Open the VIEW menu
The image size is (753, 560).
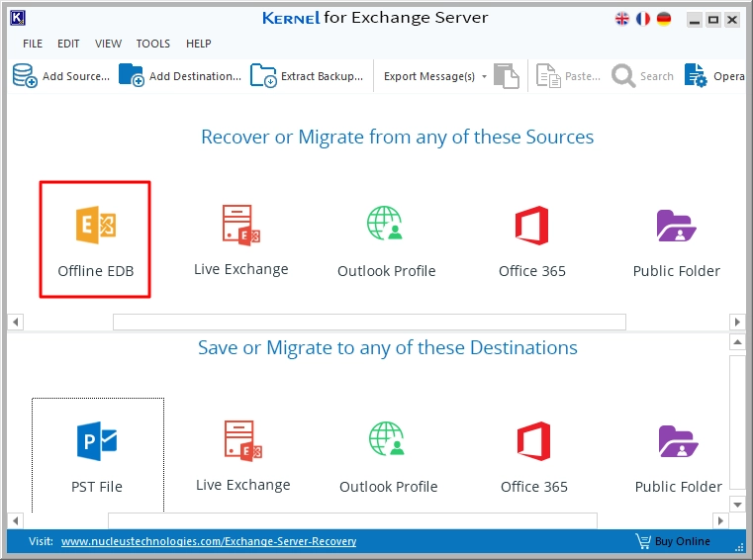pyautogui.click(x=108, y=44)
